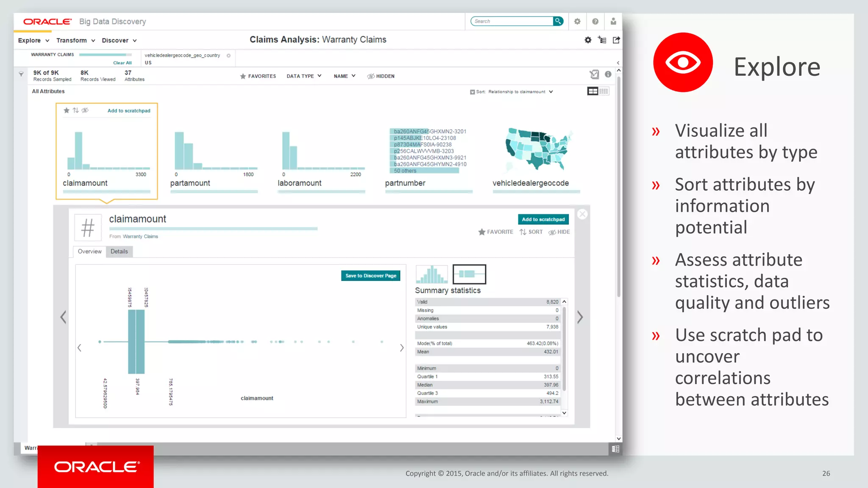Open the NAME filter dropdown
Image resolution: width=868 pixels, height=488 pixels.
344,76
